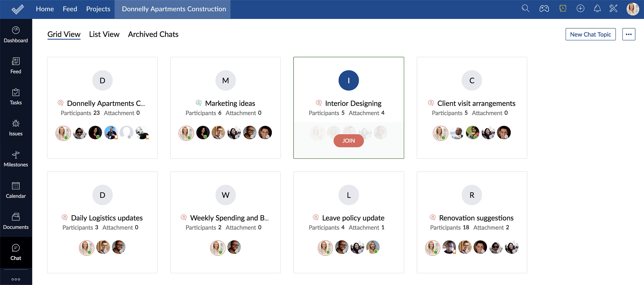The width and height of the screenshot is (644, 285).
Task: Navigate to Tasks in sidebar
Action: (16, 96)
